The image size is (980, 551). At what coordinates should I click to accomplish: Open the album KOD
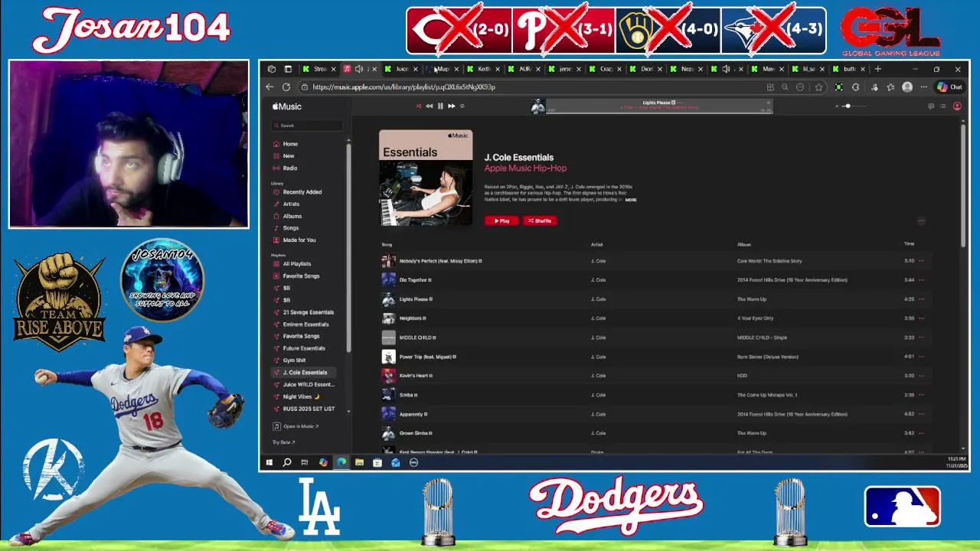[x=742, y=376]
